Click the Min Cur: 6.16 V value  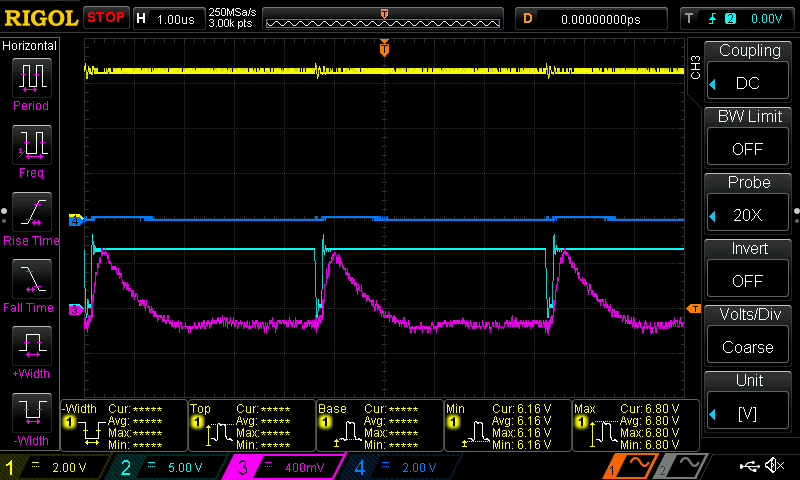[x=521, y=409]
